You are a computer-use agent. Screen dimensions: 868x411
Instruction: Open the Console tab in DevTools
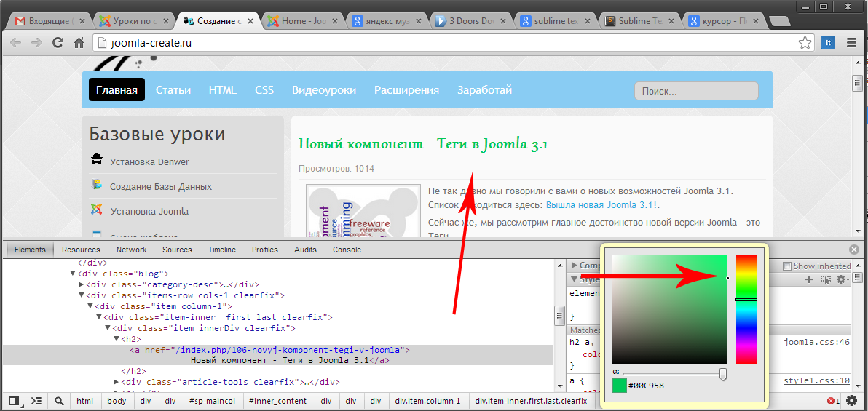pos(347,250)
